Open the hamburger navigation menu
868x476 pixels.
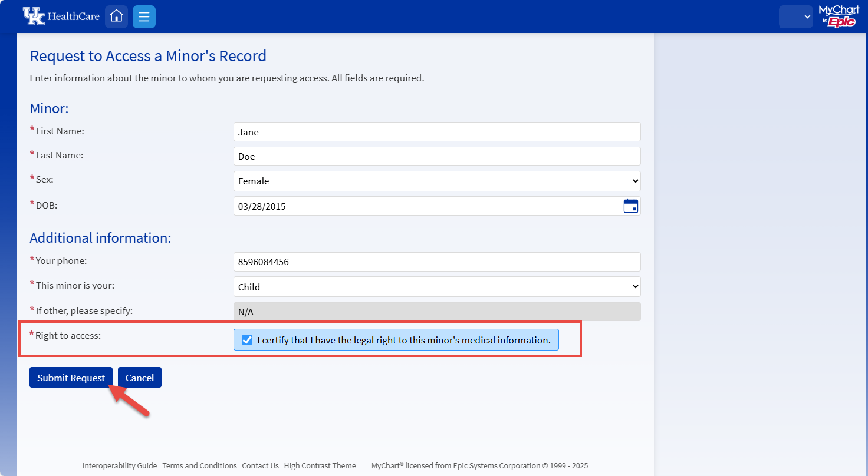point(144,16)
